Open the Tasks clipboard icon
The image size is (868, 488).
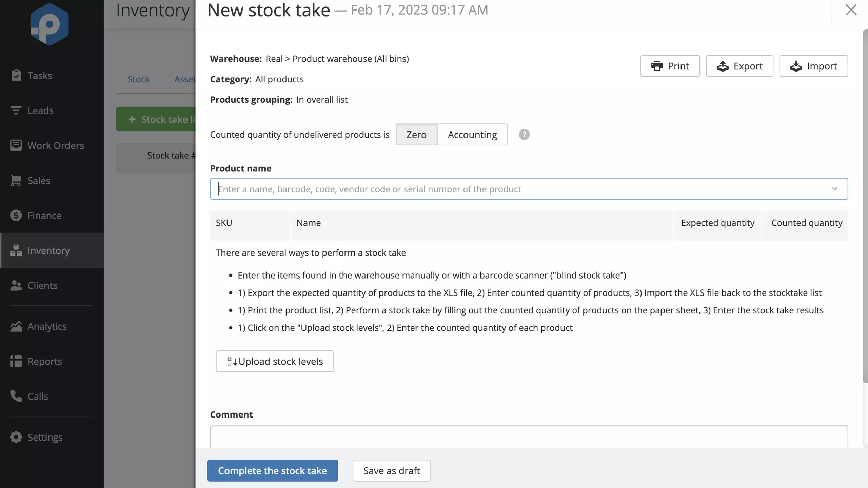pyautogui.click(x=16, y=75)
